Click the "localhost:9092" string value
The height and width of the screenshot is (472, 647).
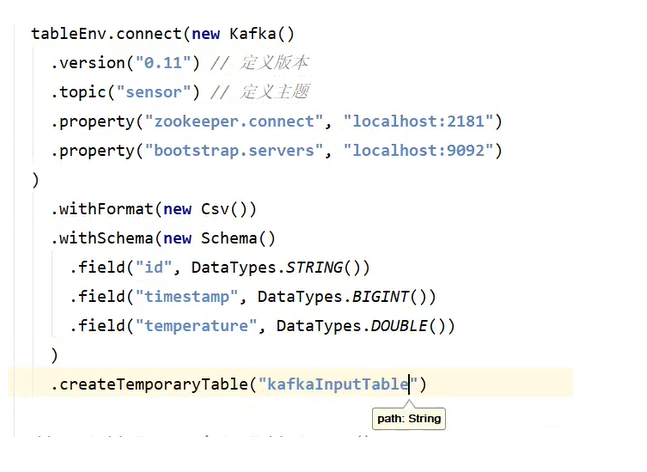[x=418, y=151]
